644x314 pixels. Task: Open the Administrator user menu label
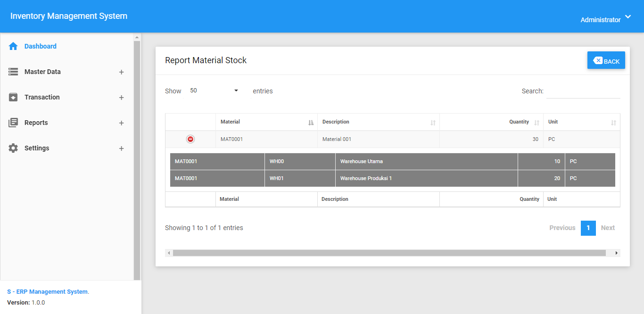tap(600, 20)
